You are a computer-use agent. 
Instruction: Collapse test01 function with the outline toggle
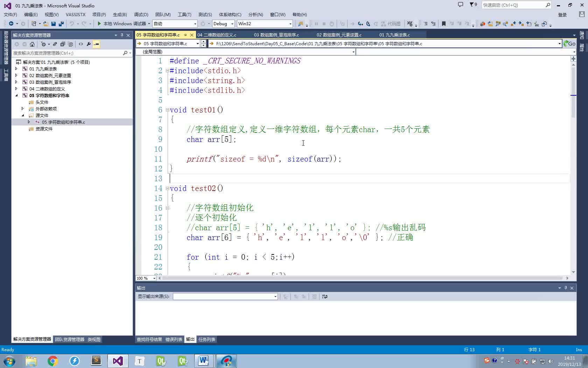pos(167,110)
